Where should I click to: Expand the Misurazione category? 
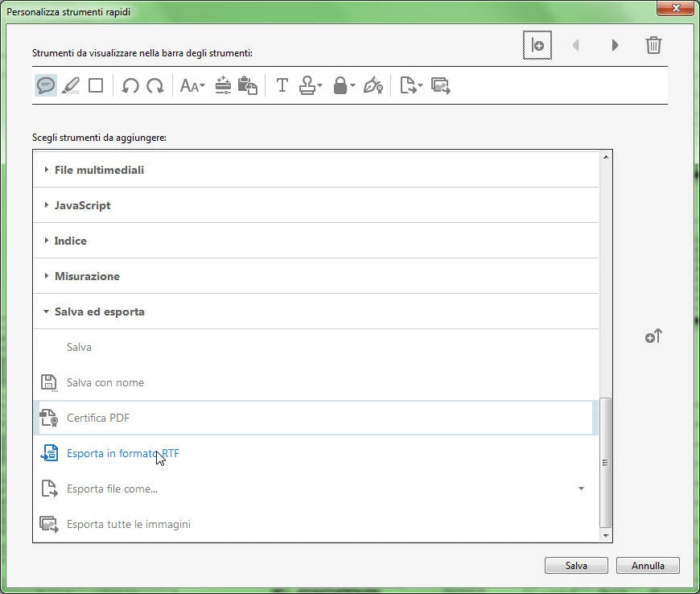tap(46, 275)
